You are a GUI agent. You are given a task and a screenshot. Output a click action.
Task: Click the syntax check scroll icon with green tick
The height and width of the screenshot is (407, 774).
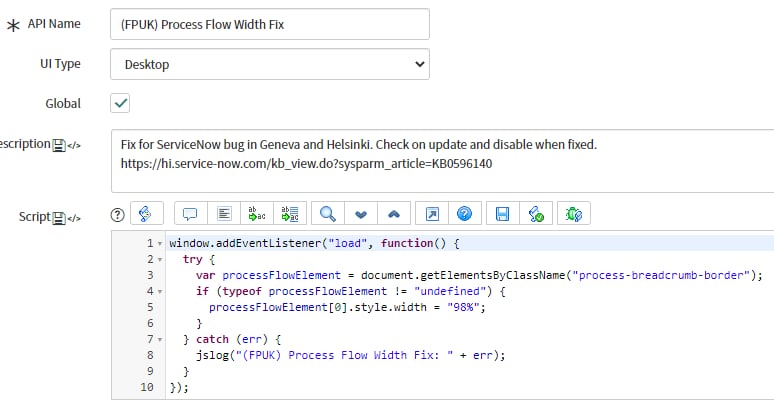coord(536,214)
